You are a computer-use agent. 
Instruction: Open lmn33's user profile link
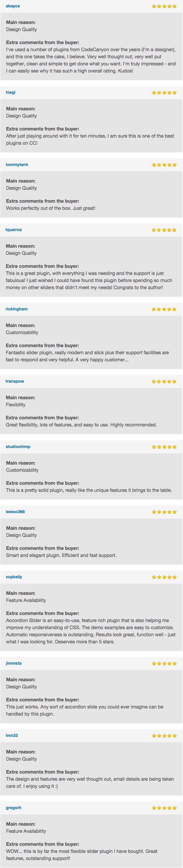point(12,735)
